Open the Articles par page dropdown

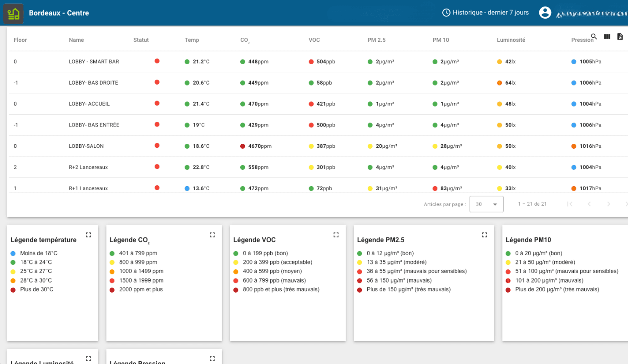coord(486,204)
